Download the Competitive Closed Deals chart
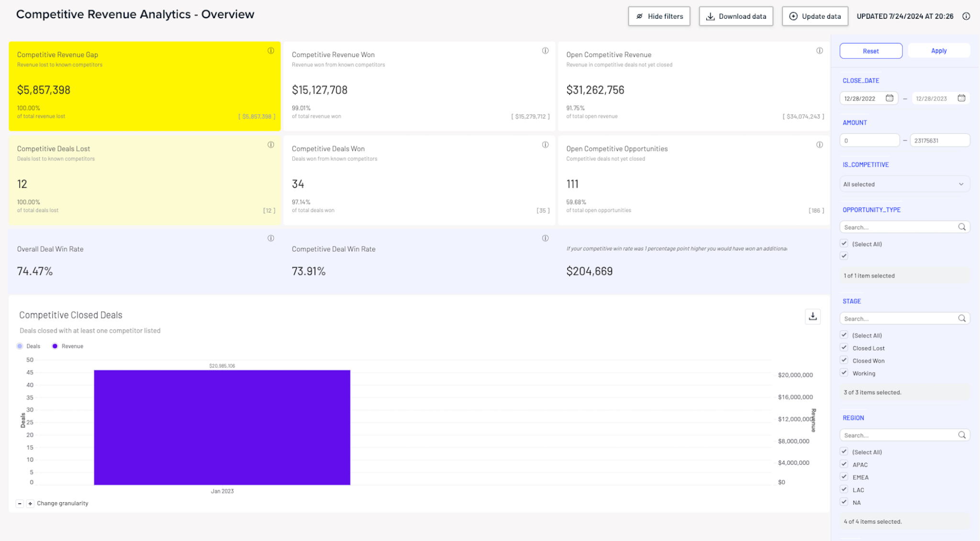This screenshot has height=541, width=980. tap(812, 316)
